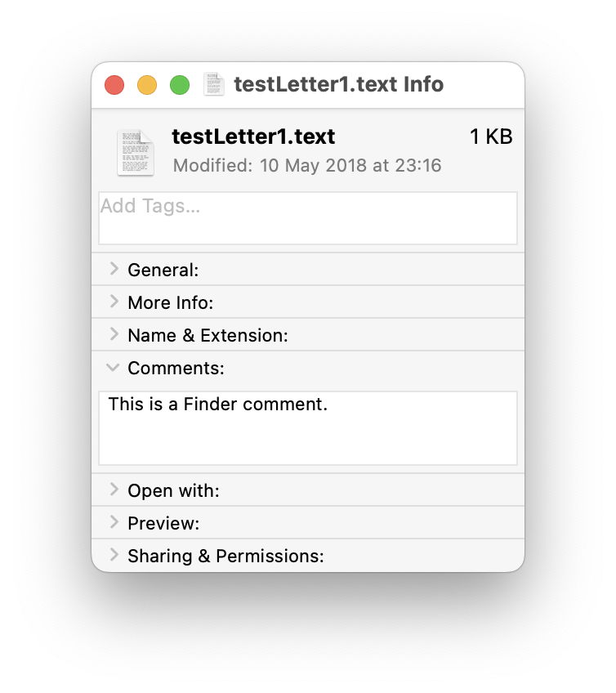The width and height of the screenshot is (616, 693).
Task: Click the 1 KB file size label
Action: 491,137
